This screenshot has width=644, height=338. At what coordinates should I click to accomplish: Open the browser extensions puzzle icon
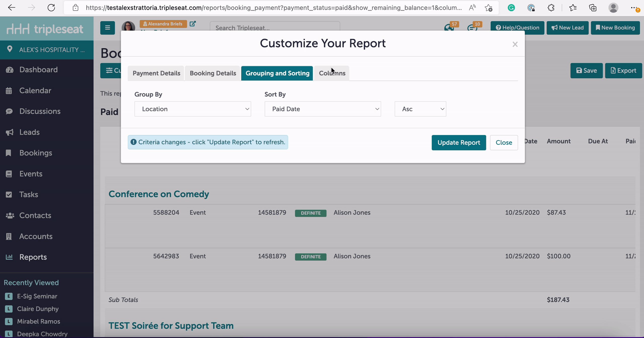tap(551, 8)
